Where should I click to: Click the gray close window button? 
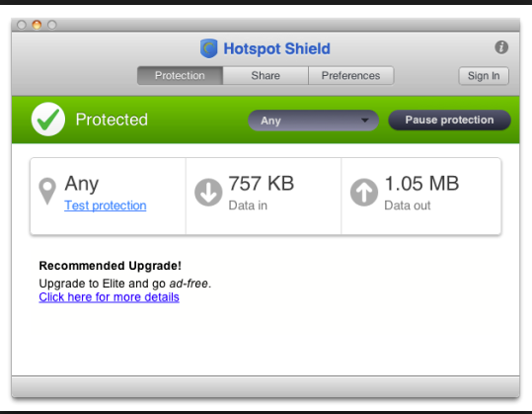(x=22, y=25)
